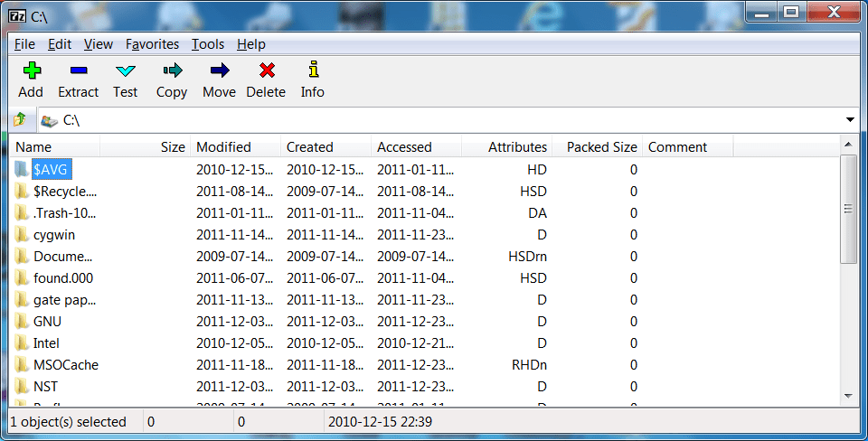Click status bar date 2010-12-15 22:39
Image resolution: width=868 pixels, height=441 pixels.
pyautogui.click(x=380, y=422)
